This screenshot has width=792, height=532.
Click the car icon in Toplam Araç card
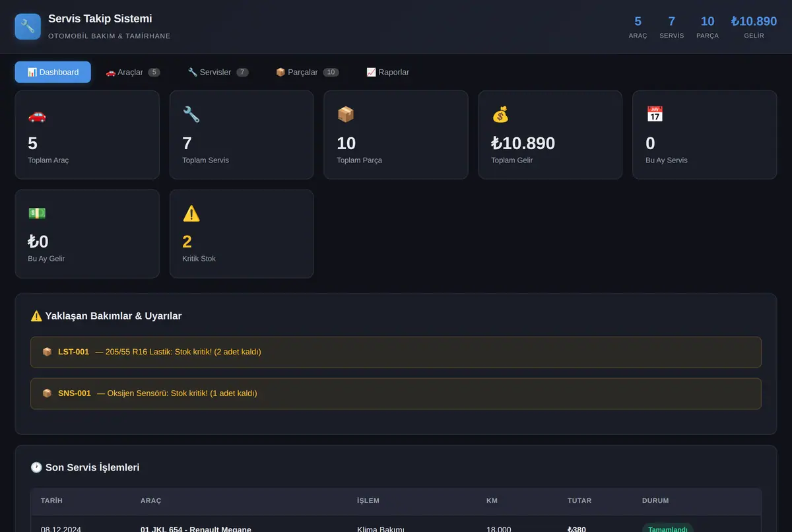pos(37,115)
